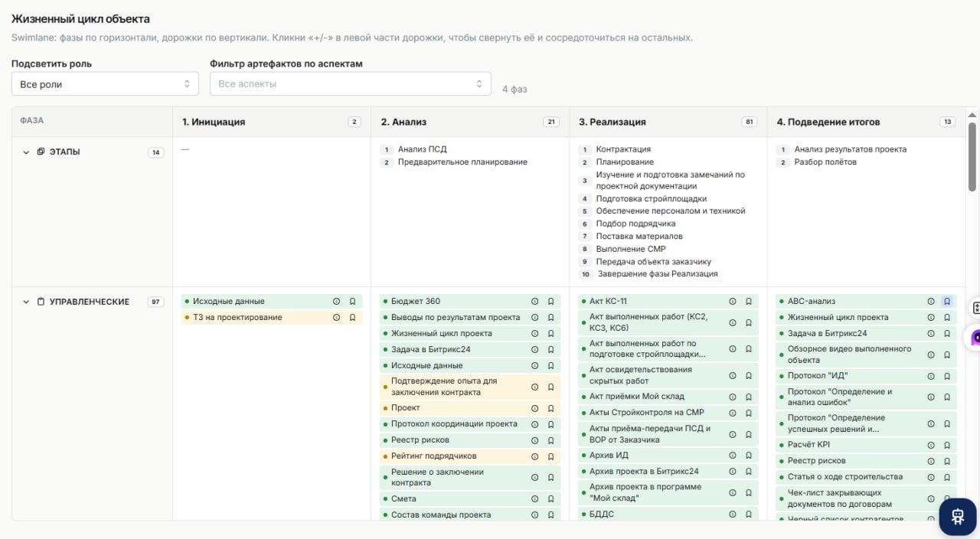
Task: Open info for Акт освидетельствования скрытых работ
Action: [x=733, y=375]
